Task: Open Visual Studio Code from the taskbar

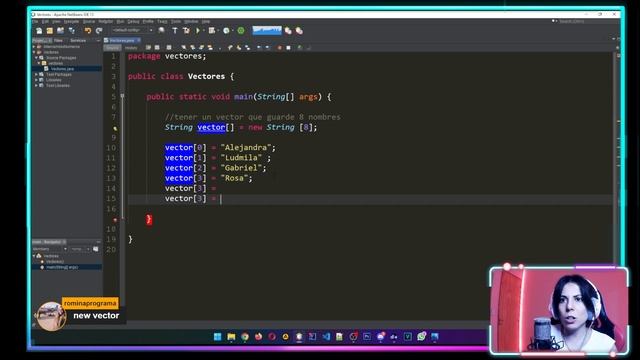Action: [x=326, y=336]
